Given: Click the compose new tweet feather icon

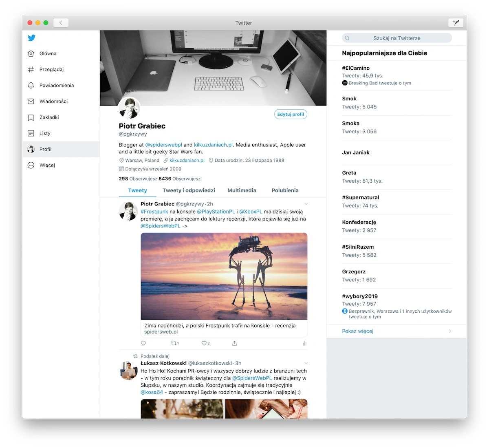Looking at the screenshot, I should point(456,23).
